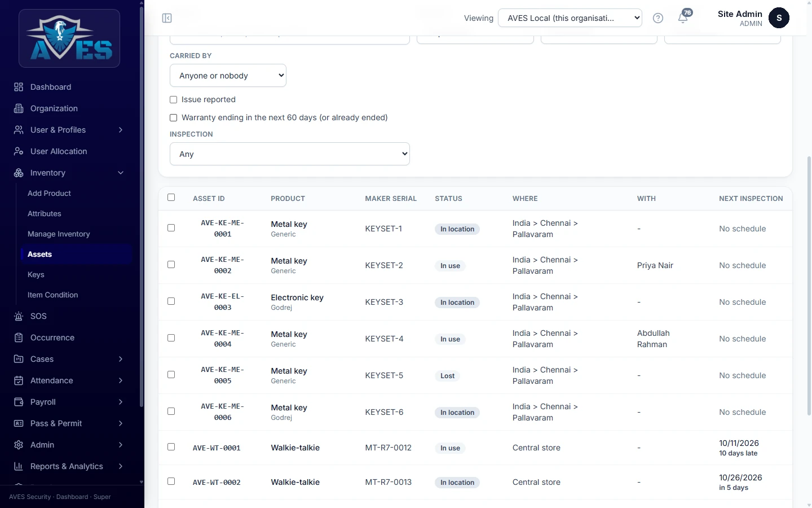Go to Manage Inventory
Viewport: 812px width, 508px height.
click(59, 234)
